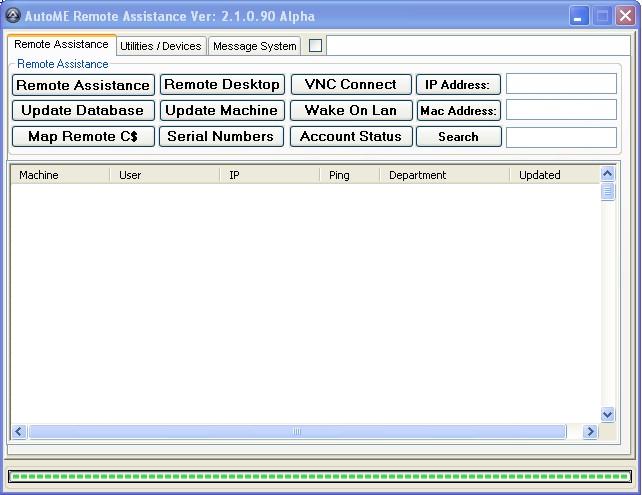Click into the Mac Address text box
This screenshot has height=495, width=642.
coord(561,110)
